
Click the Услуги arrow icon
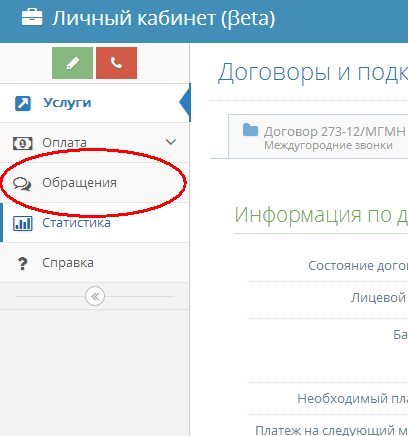coord(23,103)
